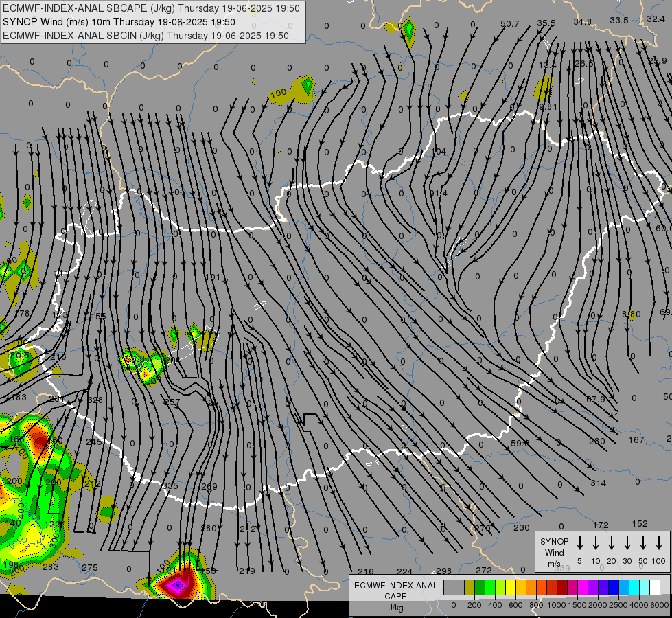Click the 2500 label under the colorbar

coord(618,605)
